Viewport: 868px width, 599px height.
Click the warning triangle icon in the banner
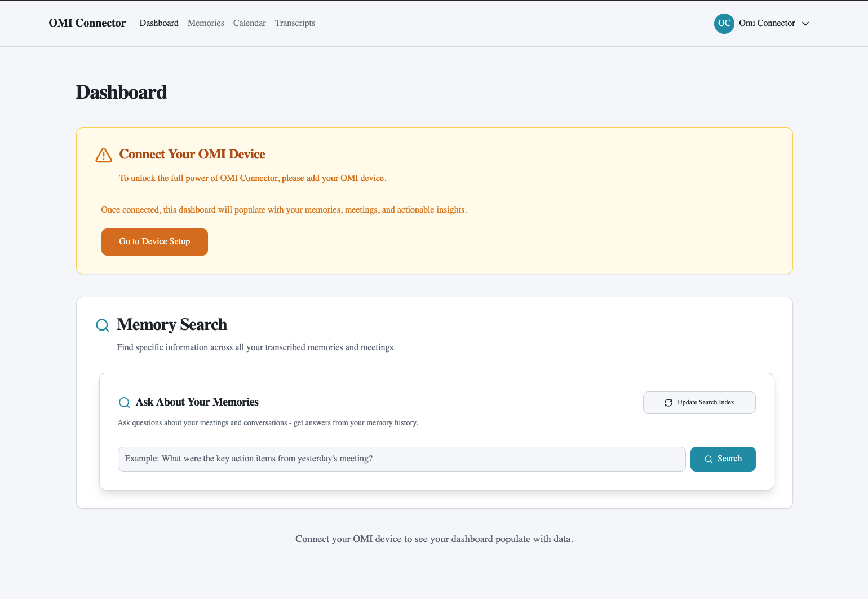coord(104,155)
